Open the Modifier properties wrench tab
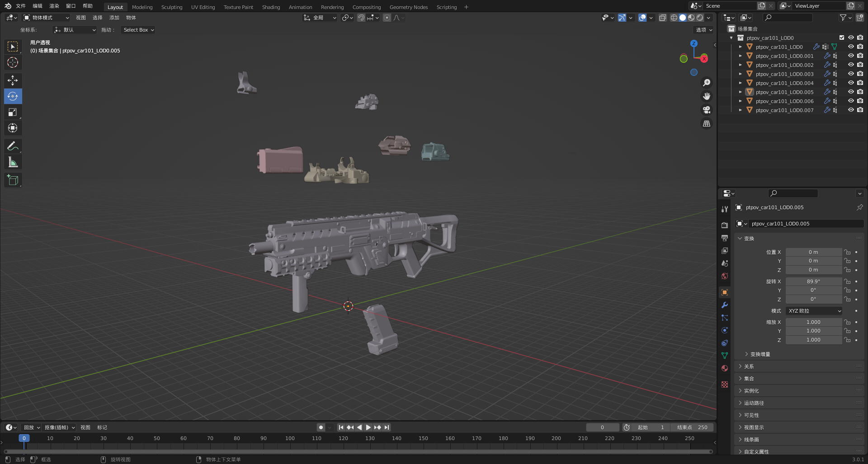This screenshot has width=868, height=464. pos(725,305)
